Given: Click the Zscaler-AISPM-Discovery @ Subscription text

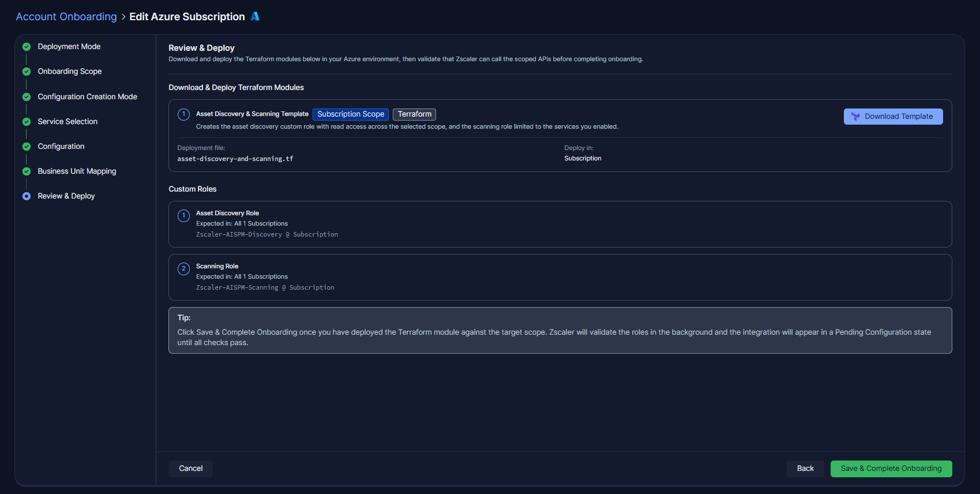Looking at the screenshot, I should (x=267, y=234).
